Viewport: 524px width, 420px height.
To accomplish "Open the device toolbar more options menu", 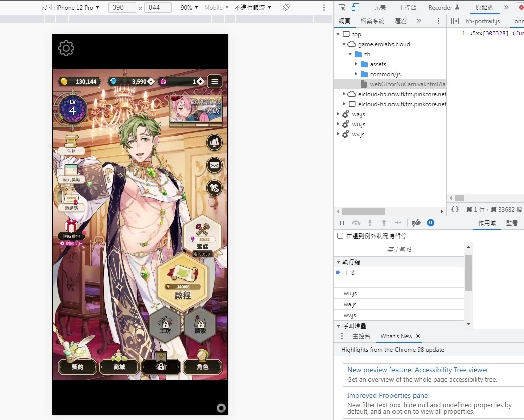I will [x=324, y=8].
